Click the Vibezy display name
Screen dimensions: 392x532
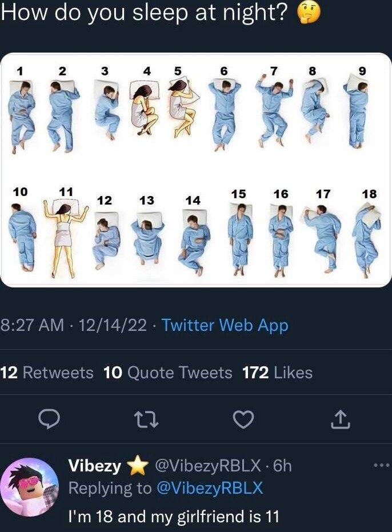95,466
